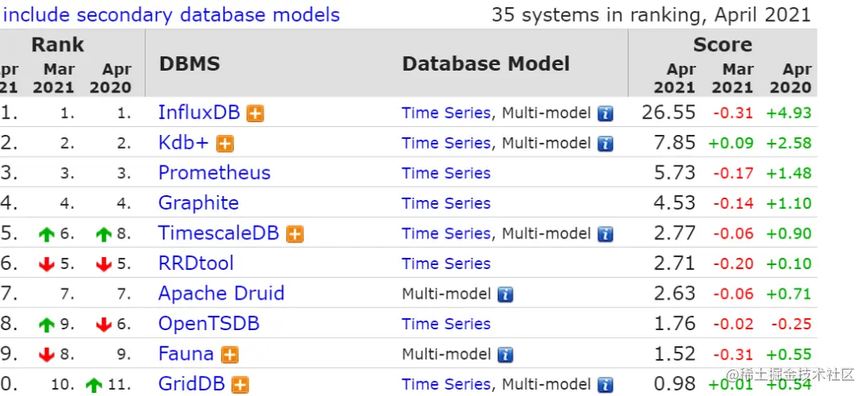Follow the RRDtool link
This screenshot has height=396, width=868.
pyautogui.click(x=196, y=263)
